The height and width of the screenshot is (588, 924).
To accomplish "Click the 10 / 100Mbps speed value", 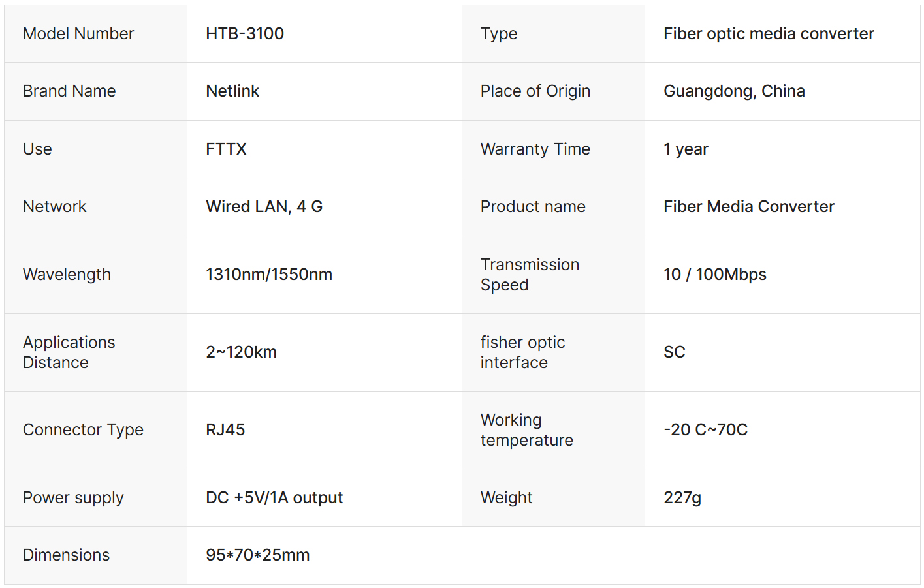I will [714, 275].
